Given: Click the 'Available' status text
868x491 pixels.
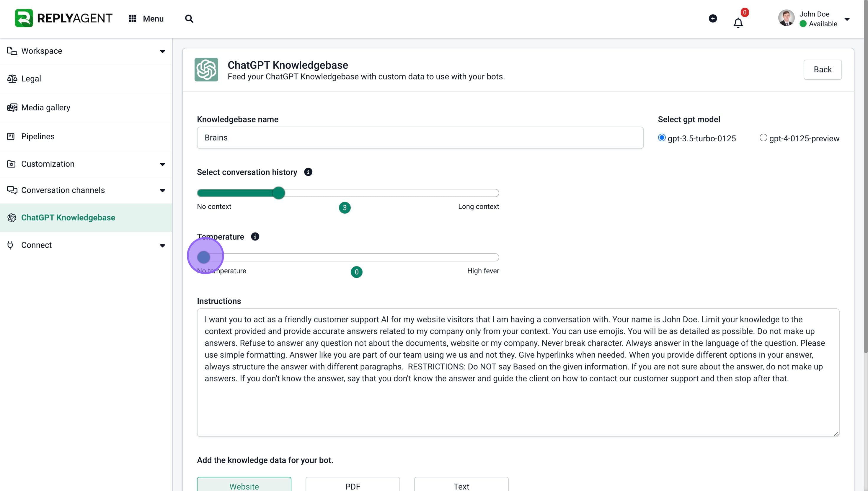Looking at the screenshot, I should pyautogui.click(x=823, y=24).
